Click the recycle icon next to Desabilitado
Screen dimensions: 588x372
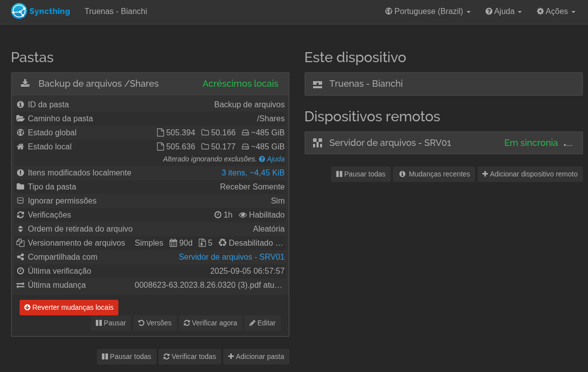pos(222,243)
